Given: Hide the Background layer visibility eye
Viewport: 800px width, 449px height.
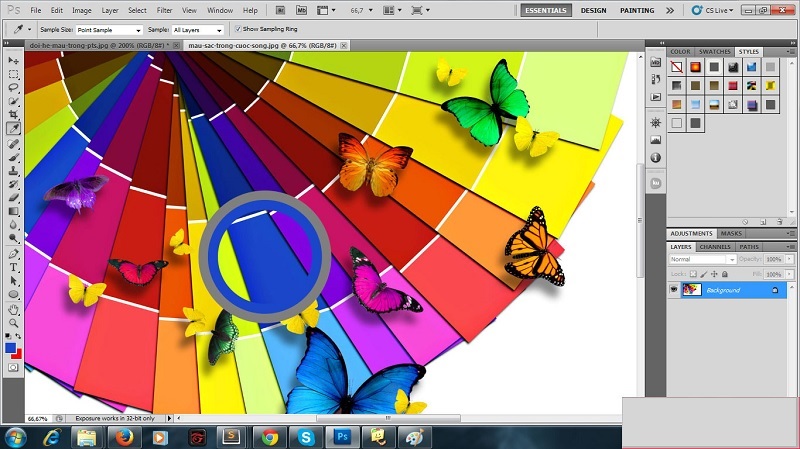Looking at the screenshot, I should [674, 290].
